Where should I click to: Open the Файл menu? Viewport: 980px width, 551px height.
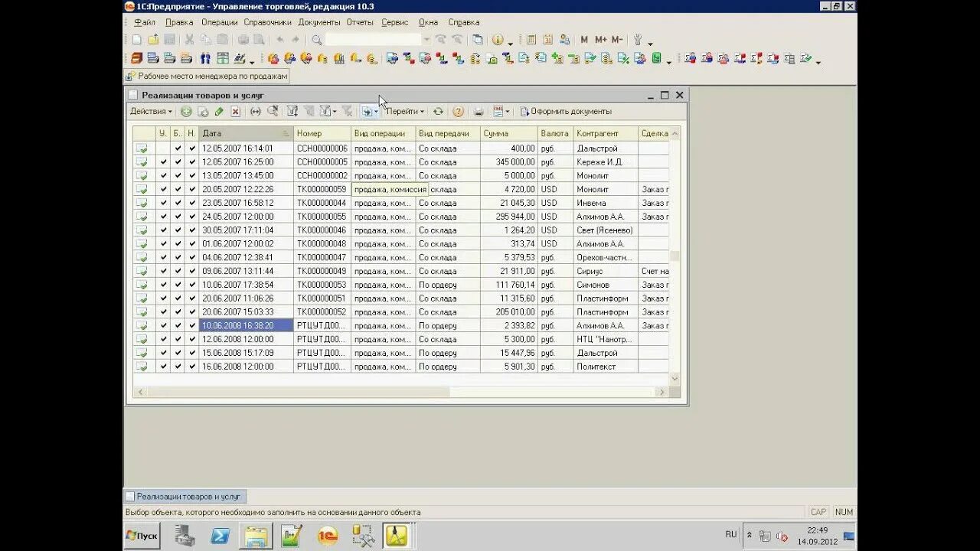tap(145, 22)
